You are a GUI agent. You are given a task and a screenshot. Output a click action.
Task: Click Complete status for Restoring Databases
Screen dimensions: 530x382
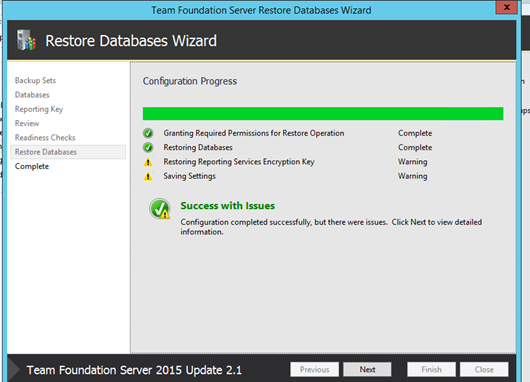pyautogui.click(x=415, y=147)
